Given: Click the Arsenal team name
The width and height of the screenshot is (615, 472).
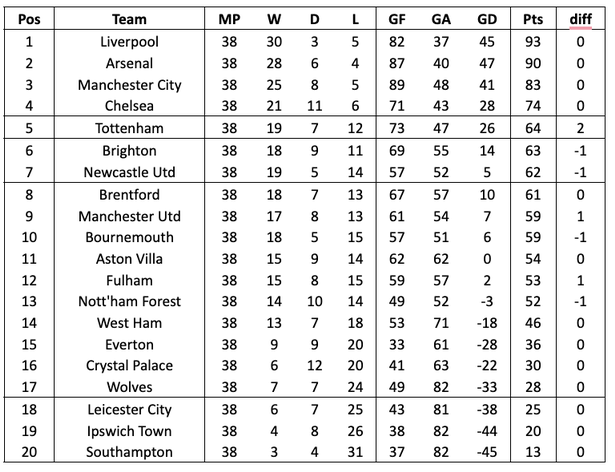Looking at the screenshot, I should 129,63.
